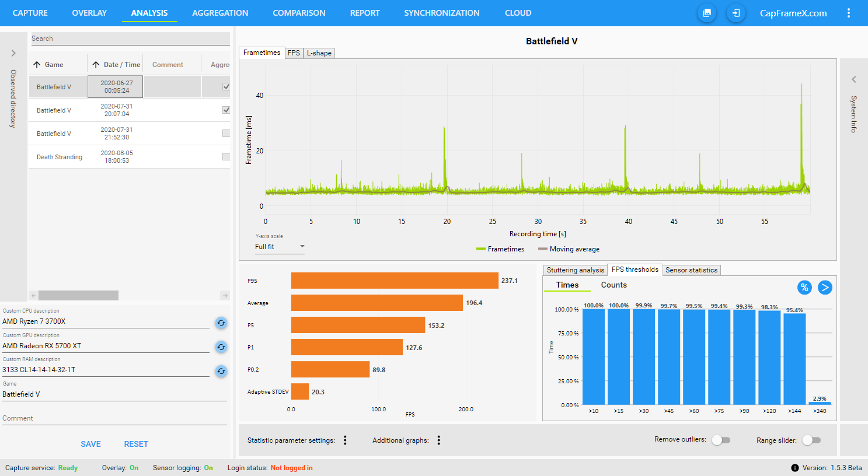Image resolution: width=868 pixels, height=476 pixels.
Task: Refresh the custom CPU description
Action: [221, 323]
